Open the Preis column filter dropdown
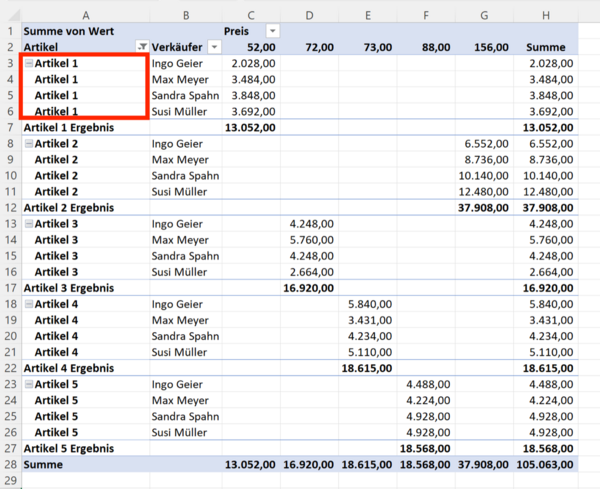 pos(272,31)
